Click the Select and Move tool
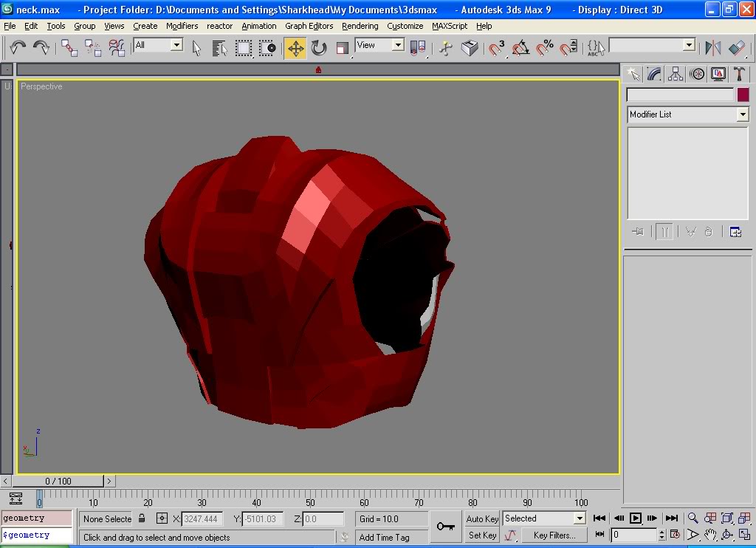The image size is (756, 548). coord(295,48)
